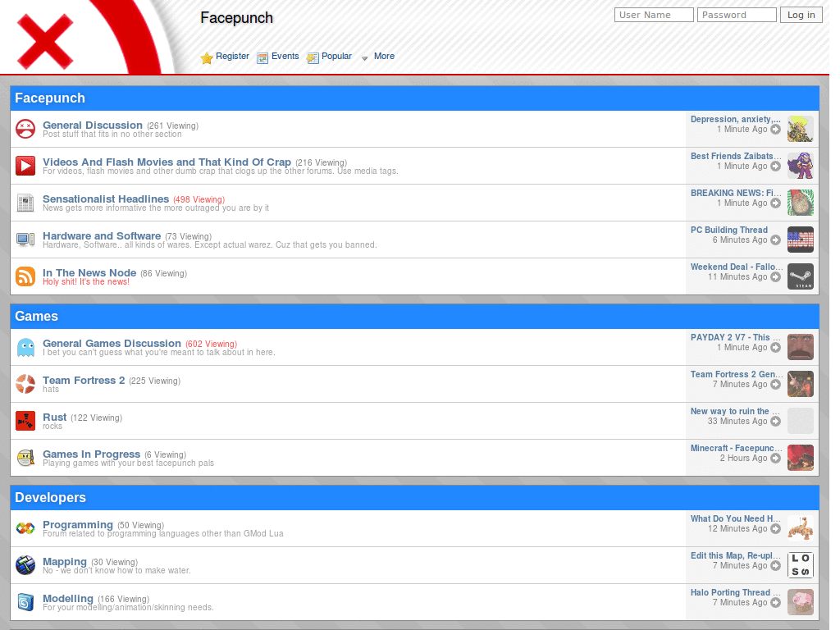Open the General Discussion forum link
Viewport: 840px width, 630px height.
pyautogui.click(x=93, y=125)
